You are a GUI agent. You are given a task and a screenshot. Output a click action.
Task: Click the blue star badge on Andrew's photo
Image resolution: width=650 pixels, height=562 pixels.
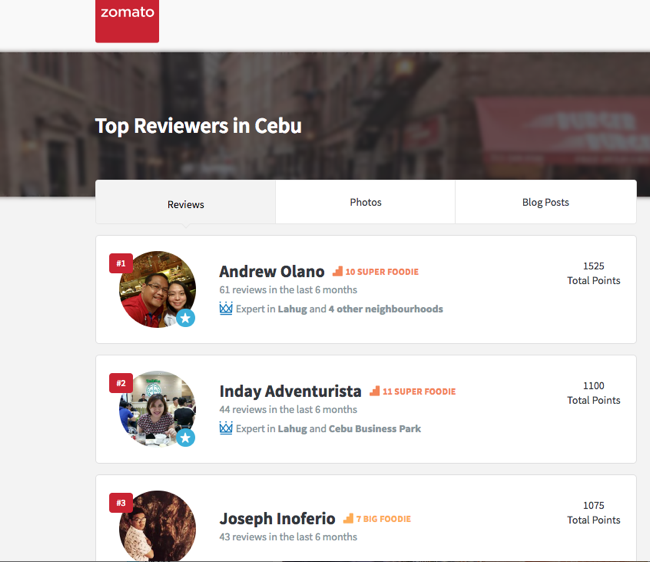pyautogui.click(x=186, y=318)
